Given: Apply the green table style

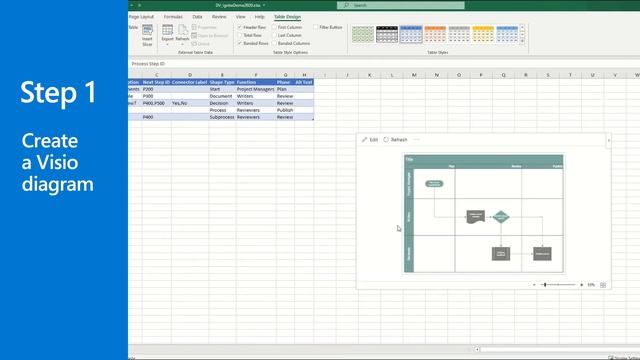Looking at the screenshot, I should (x=363, y=34).
